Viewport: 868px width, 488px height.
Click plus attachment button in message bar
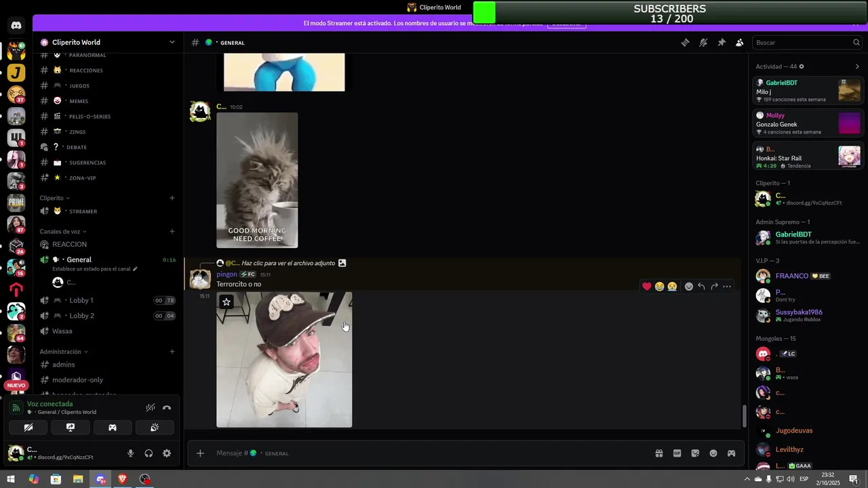tap(200, 453)
